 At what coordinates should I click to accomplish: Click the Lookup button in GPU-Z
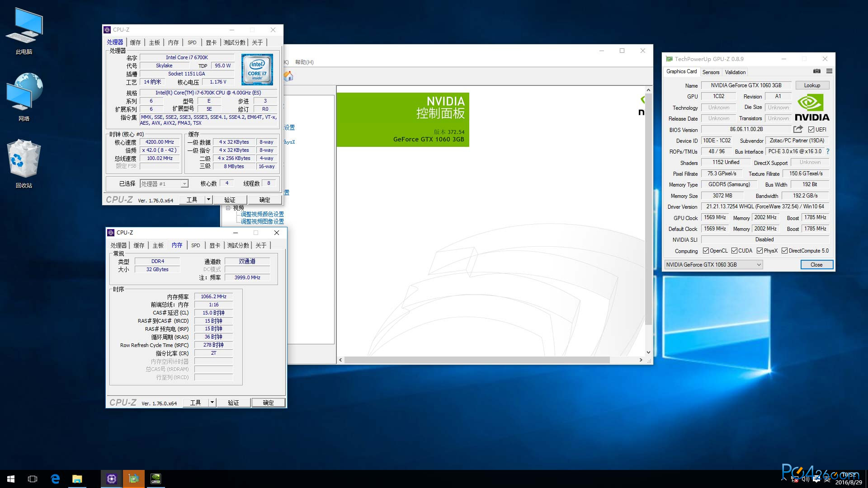click(x=812, y=85)
